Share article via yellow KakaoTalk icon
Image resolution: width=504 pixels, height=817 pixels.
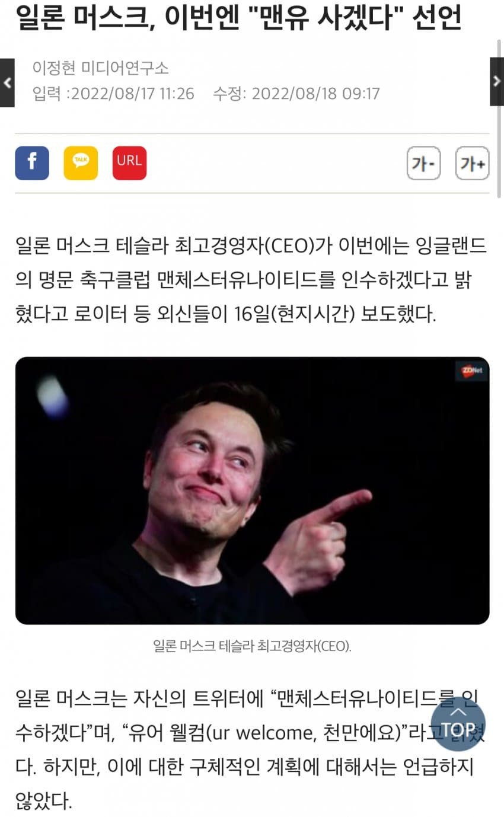(81, 163)
